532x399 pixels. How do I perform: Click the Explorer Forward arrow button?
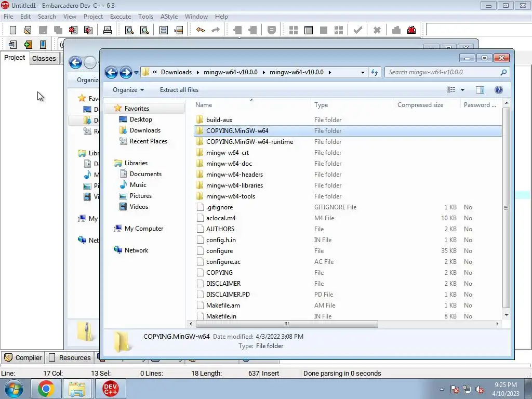(x=126, y=72)
